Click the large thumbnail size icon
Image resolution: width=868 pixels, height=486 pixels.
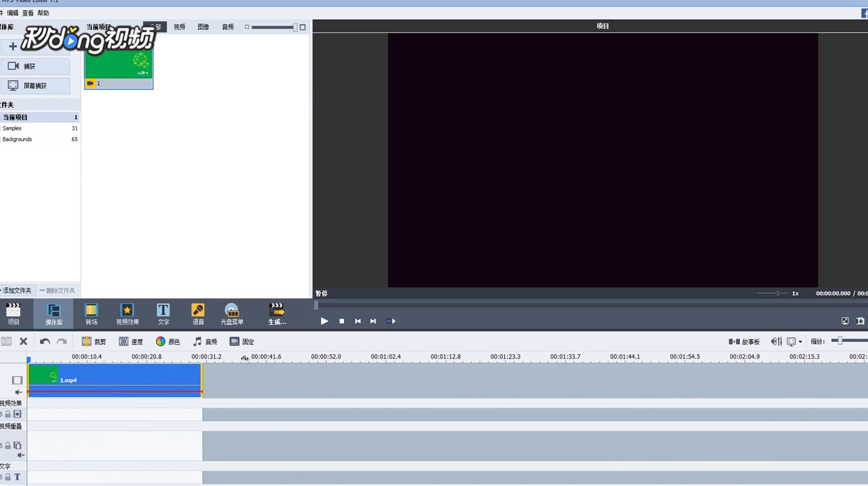tap(303, 27)
